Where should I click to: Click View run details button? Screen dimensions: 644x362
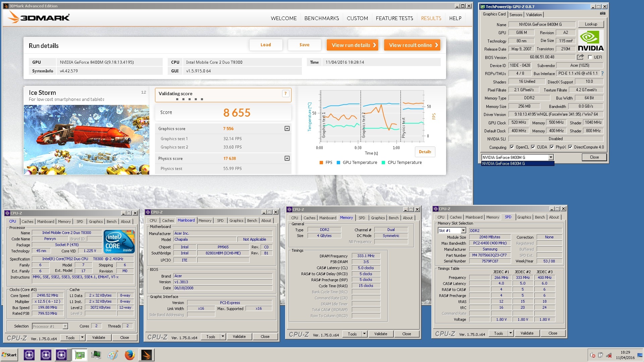click(x=353, y=45)
